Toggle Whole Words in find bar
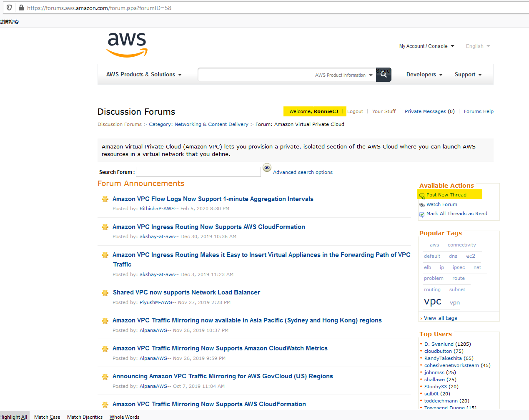Viewport: 529px width, 420px height. coord(124,417)
